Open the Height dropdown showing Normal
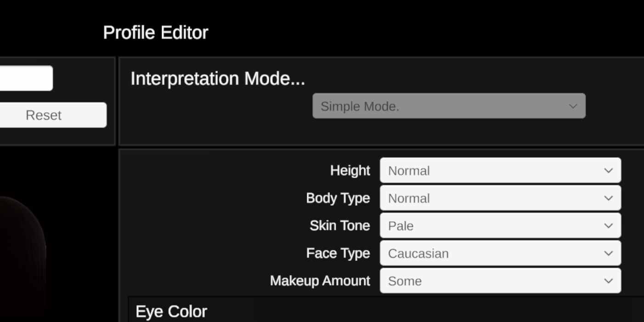The image size is (644, 322). tap(500, 171)
